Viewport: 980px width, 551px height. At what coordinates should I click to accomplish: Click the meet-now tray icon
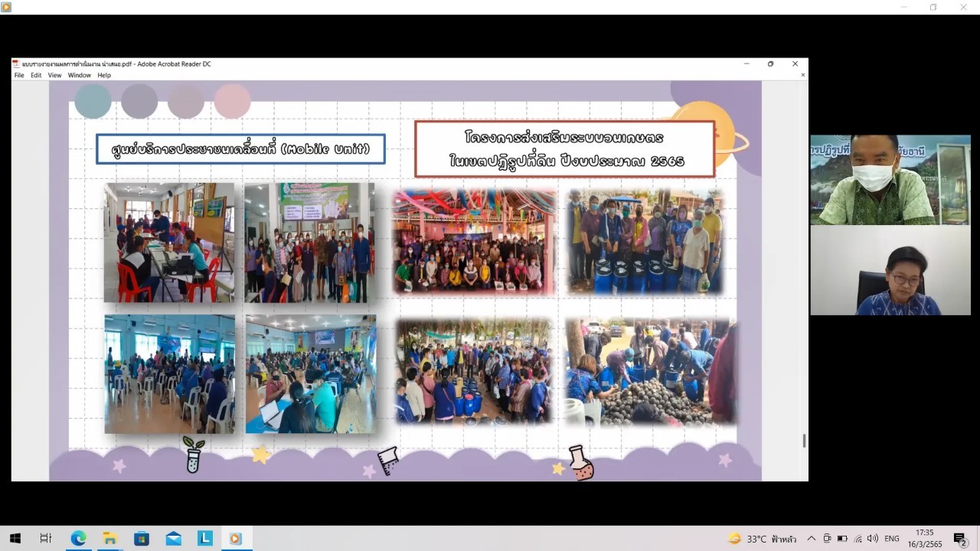[x=827, y=539]
